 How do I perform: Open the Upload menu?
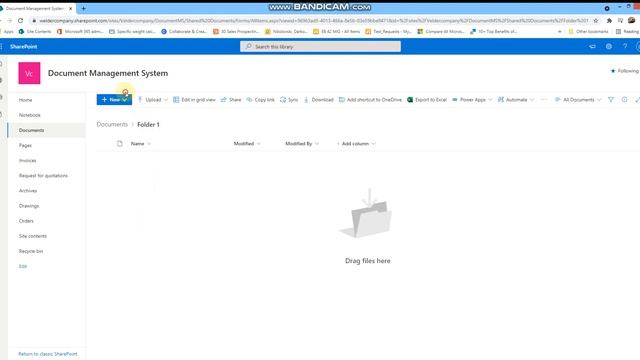pos(153,100)
